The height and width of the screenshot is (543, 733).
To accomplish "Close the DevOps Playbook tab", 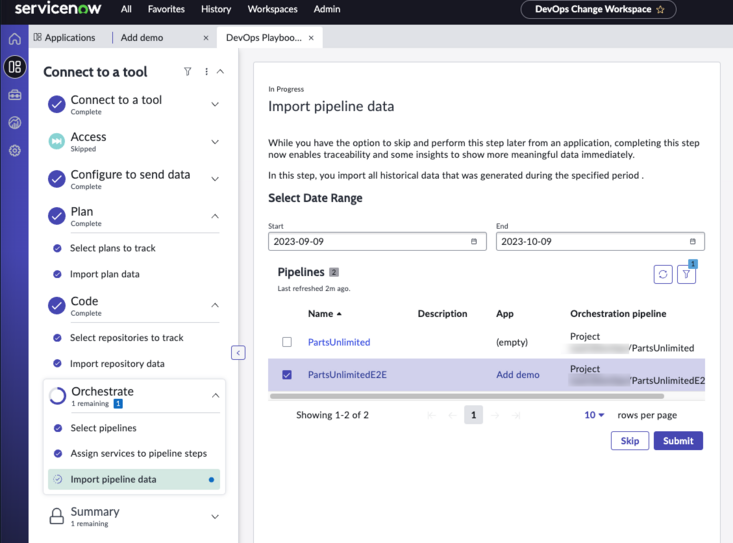I will tap(311, 38).
